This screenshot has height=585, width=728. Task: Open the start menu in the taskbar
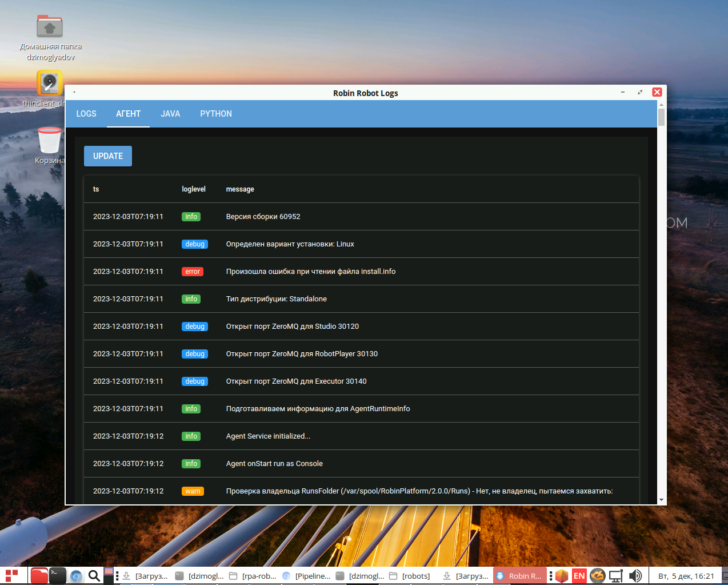[x=11, y=576]
